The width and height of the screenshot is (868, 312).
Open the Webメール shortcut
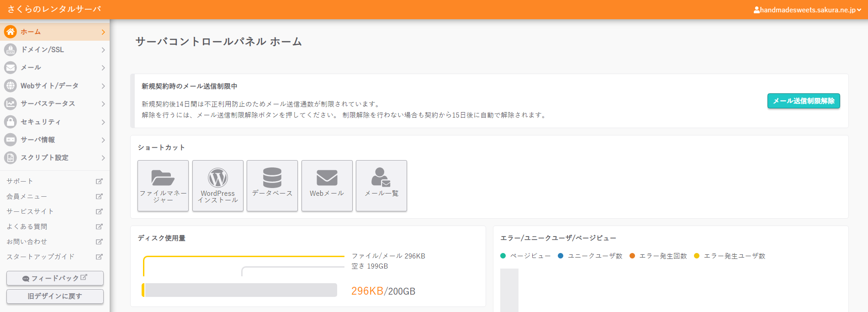coord(327,185)
